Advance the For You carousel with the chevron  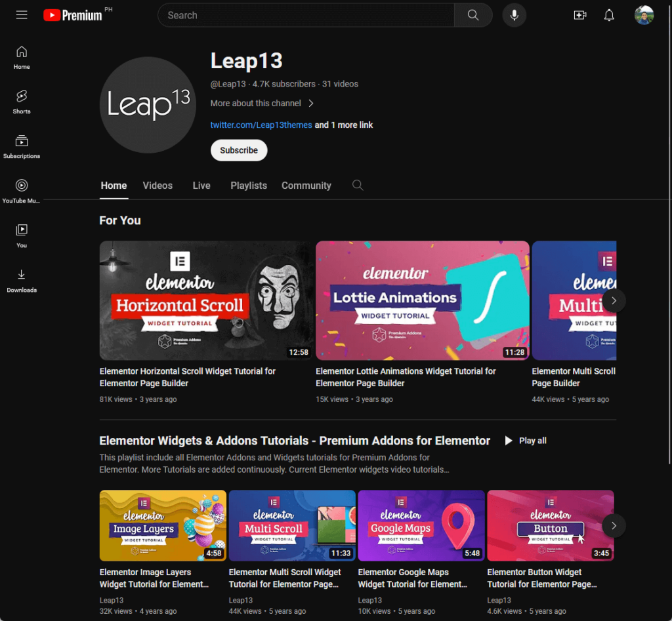(x=614, y=300)
